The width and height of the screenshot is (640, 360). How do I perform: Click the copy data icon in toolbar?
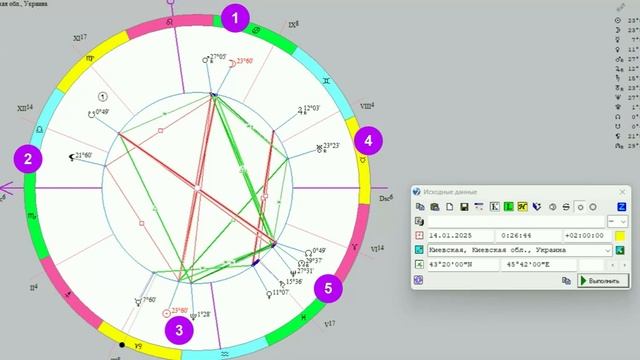pos(420,207)
